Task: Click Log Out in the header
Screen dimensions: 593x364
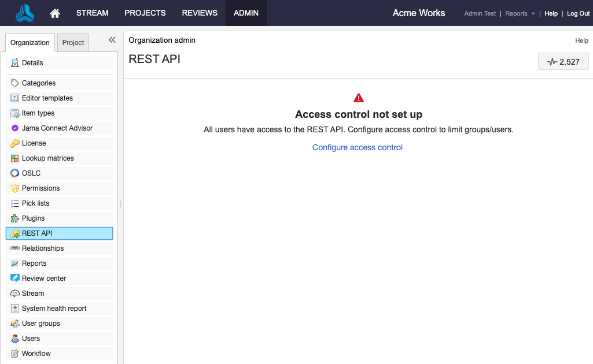Action: [579, 14]
